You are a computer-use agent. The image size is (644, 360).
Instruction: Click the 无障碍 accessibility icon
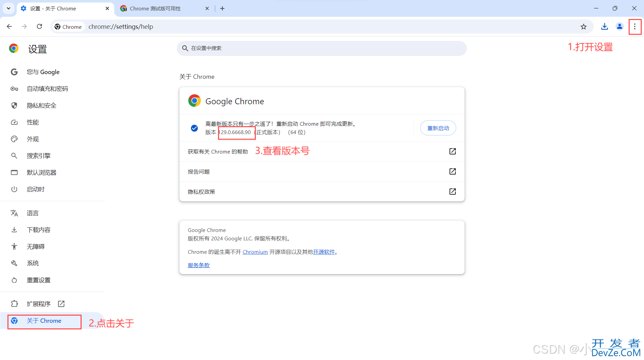click(14, 247)
